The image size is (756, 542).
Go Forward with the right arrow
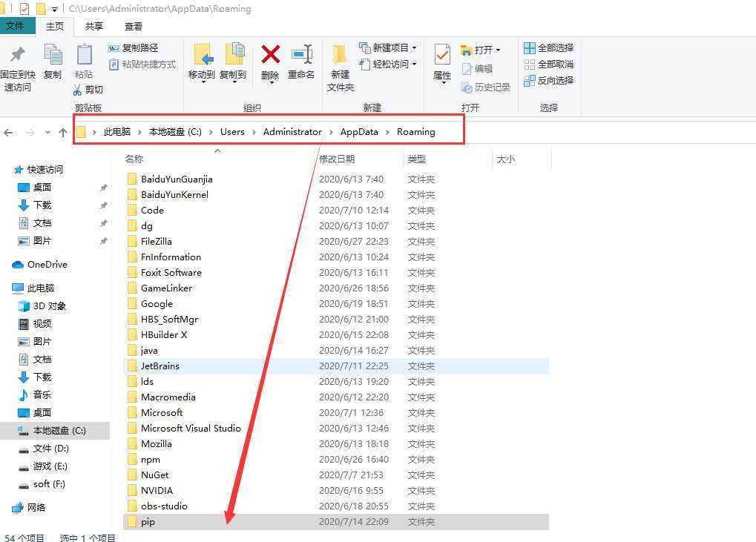coord(30,132)
